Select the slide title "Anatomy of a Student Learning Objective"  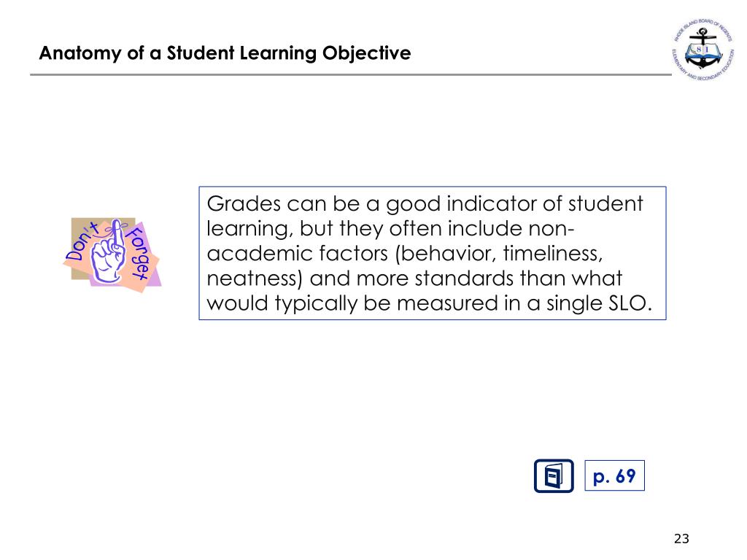point(225,52)
